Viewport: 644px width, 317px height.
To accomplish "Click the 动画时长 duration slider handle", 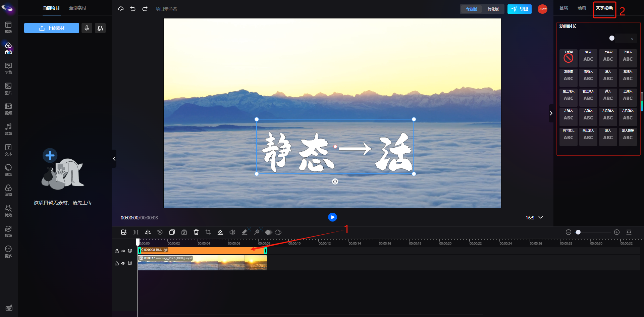I will click(612, 38).
